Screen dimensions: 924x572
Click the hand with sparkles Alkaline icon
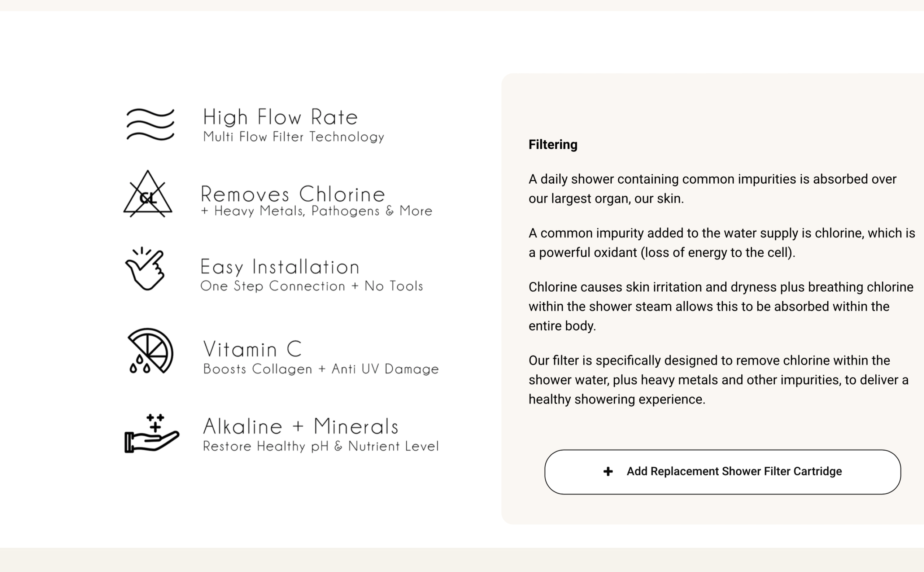[151, 433]
